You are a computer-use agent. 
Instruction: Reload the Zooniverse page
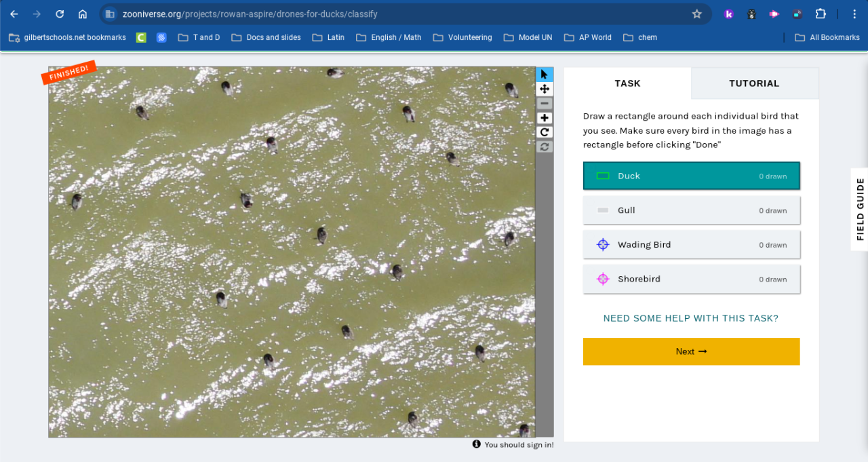(x=60, y=14)
